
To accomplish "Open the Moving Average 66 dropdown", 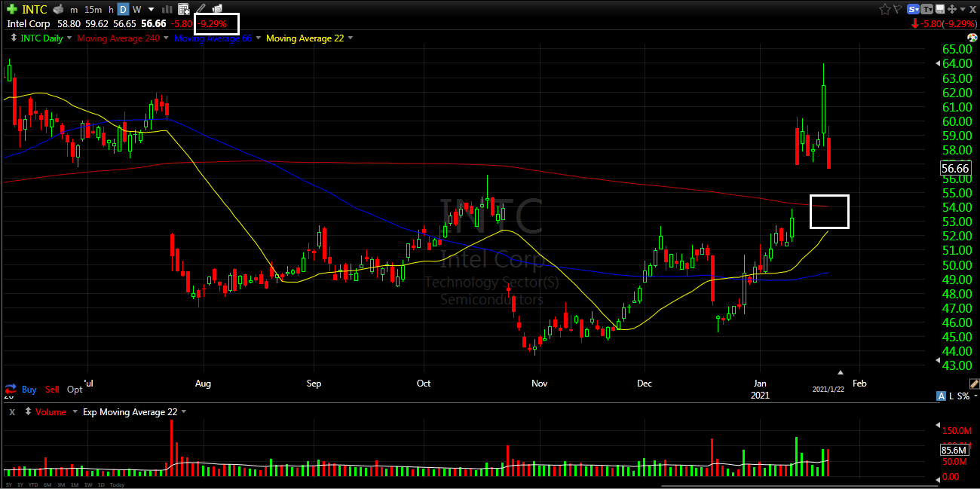I will 258,38.
